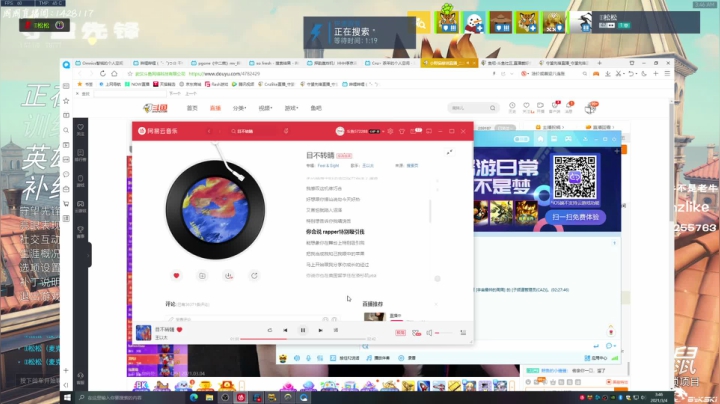Open NetEase Music settings gear
Image resolution: width=720 pixels, height=404 pixels.
coord(390,131)
